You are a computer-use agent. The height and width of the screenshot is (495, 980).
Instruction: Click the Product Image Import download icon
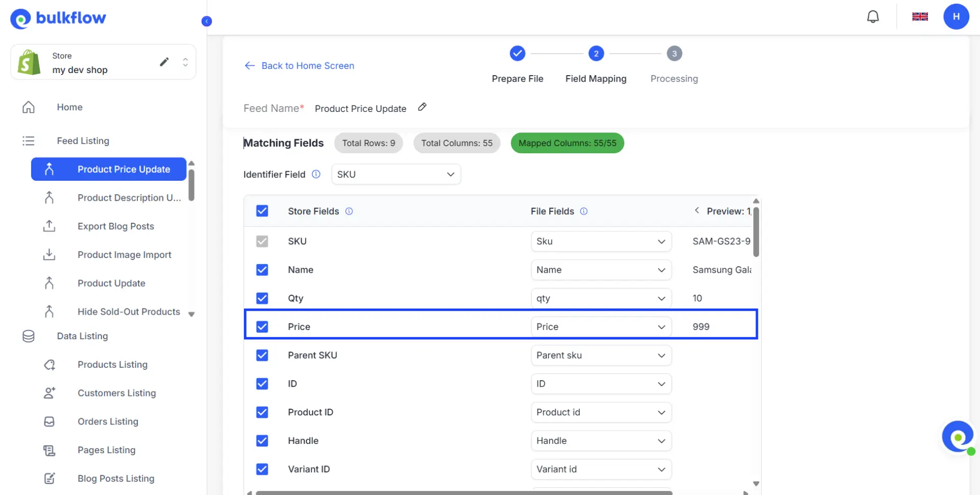pyautogui.click(x=48, y=254)
